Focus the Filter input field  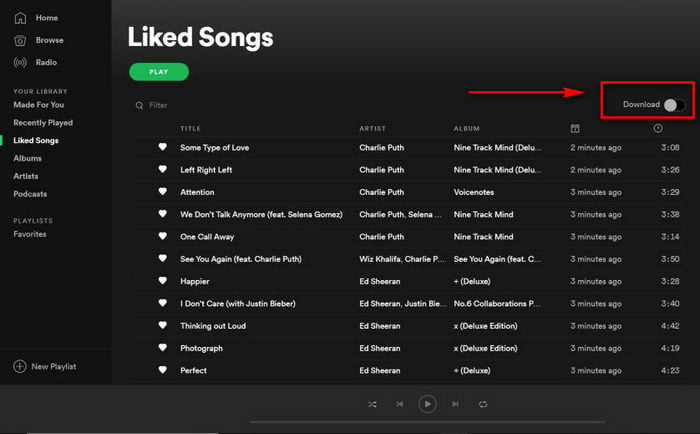[x=158, y=105]
